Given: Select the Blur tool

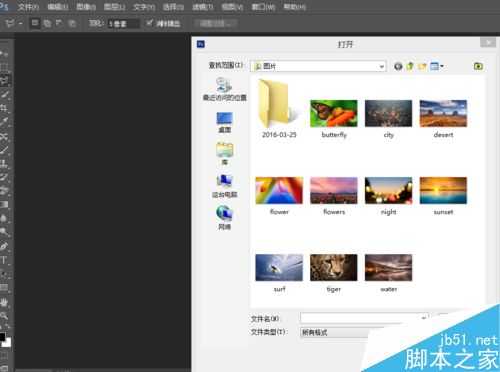Looking at the screenshot, I should [4, 218].
